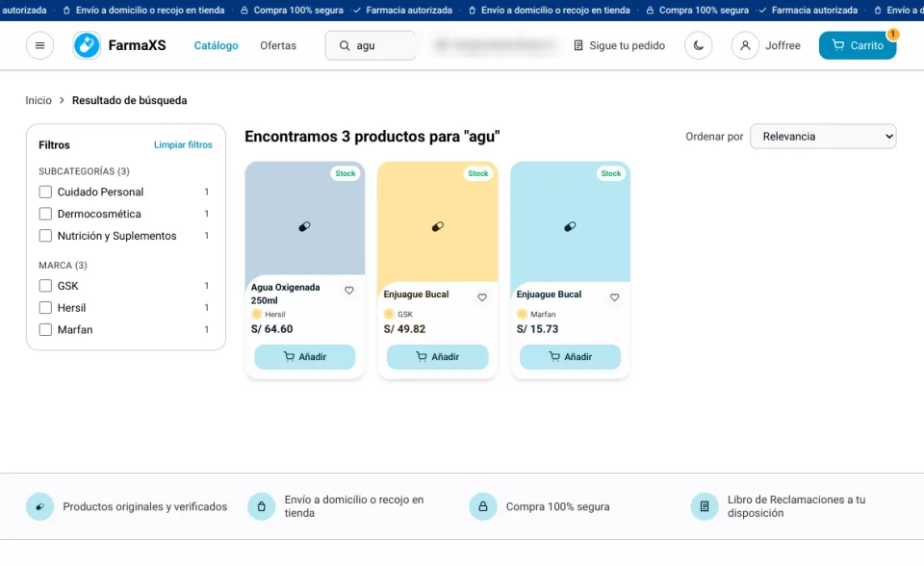Click the cart item count badge
924x566 pixels.
coord(893,35)
